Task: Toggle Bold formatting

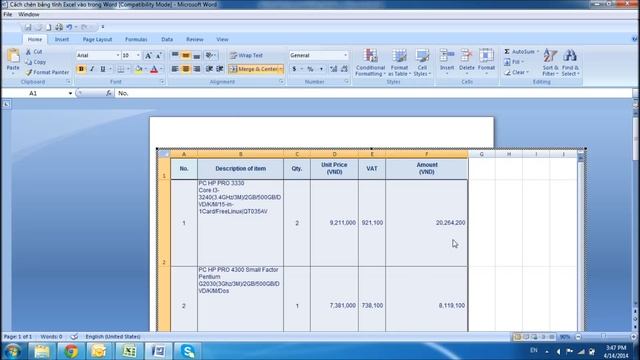Action: pyautogui.click(x=81, y=69)
